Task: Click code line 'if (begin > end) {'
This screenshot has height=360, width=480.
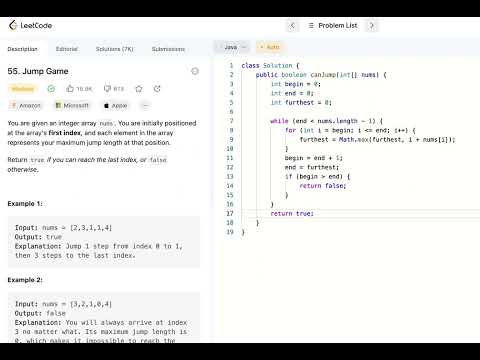Action: click(318, 176)
